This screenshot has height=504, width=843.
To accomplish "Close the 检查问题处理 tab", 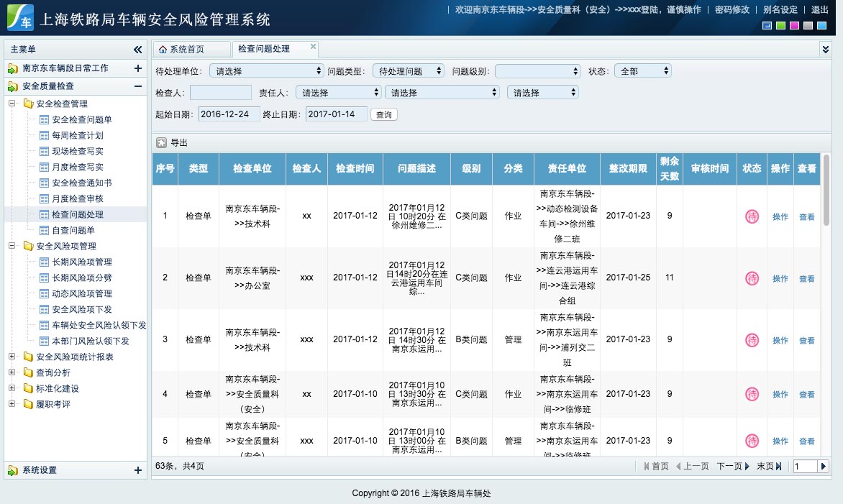I will click(x=313, y=46).
